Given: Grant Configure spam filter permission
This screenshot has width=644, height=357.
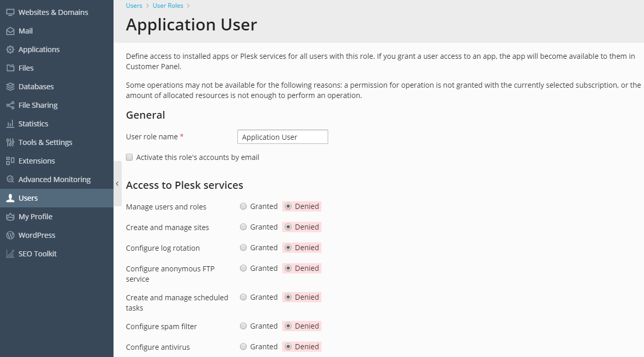Looking at the screenshot, I should click(x=244, y=326).
